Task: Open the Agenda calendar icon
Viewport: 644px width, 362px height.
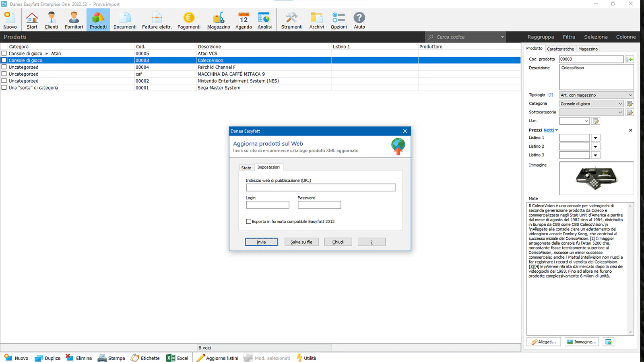Action: tap(244, 20)
